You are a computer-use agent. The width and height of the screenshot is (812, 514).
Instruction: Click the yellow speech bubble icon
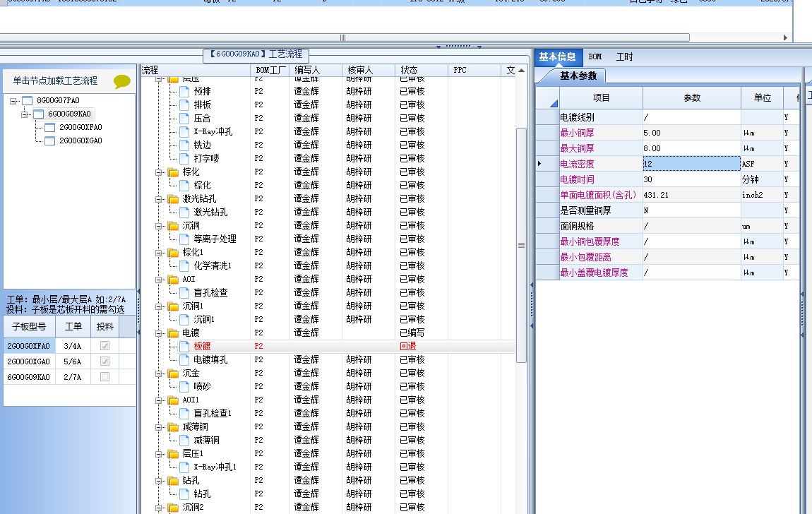click(x=122, y=81)
